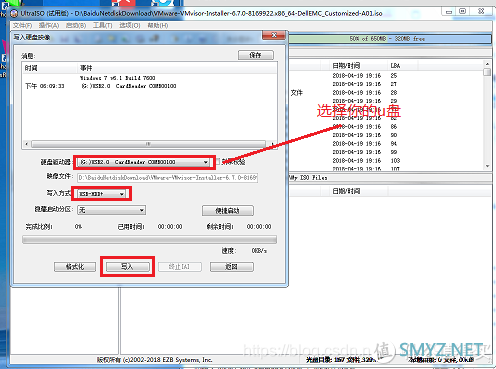Click the 终止[A] abort button
This screenshot has width=496, height=369.
coord(180,267)
